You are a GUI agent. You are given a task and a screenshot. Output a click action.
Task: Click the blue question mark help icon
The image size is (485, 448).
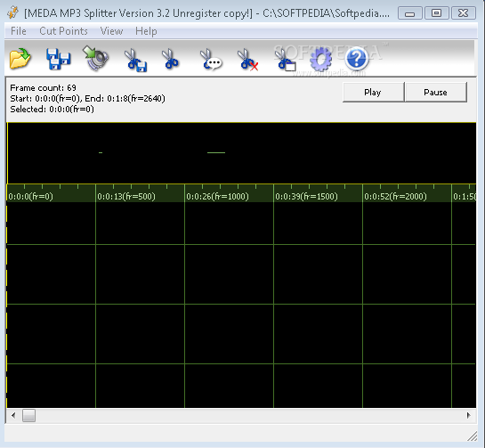click(x=357, y=58)
